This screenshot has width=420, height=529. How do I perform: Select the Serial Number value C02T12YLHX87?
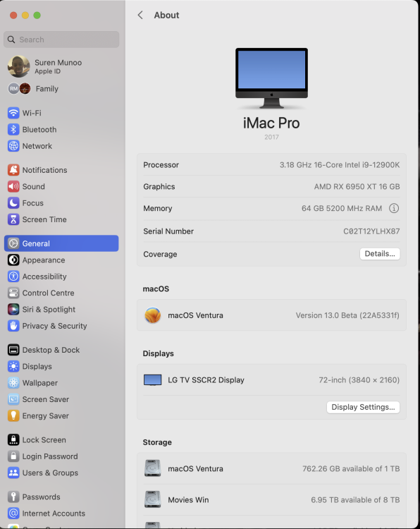pos(371,231)
